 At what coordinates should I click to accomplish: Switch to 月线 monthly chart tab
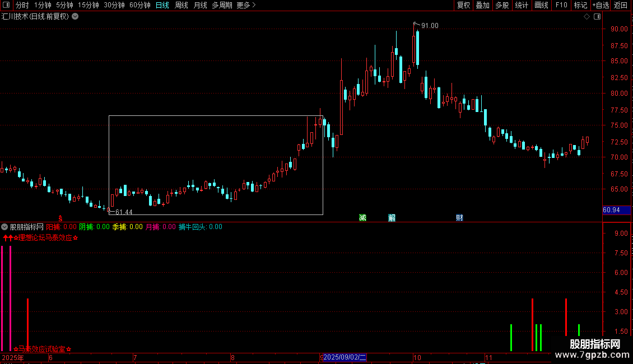pyautogui.click(x=200, y=5)
